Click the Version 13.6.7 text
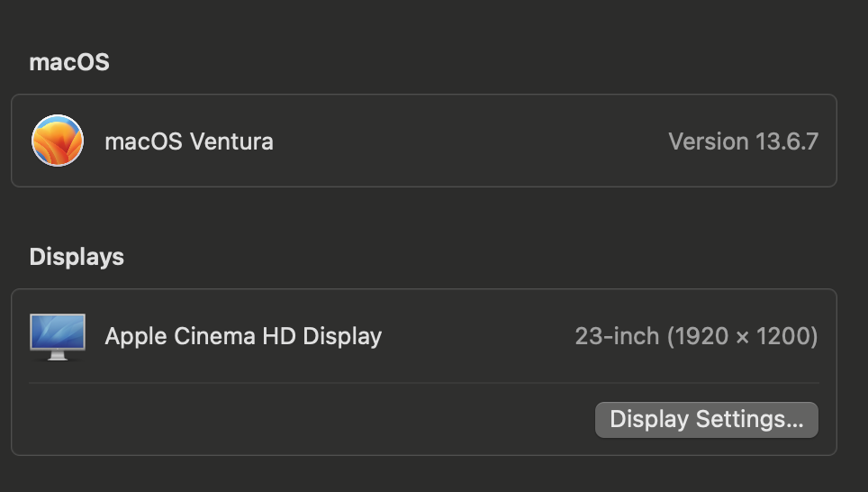 (743, 141)
